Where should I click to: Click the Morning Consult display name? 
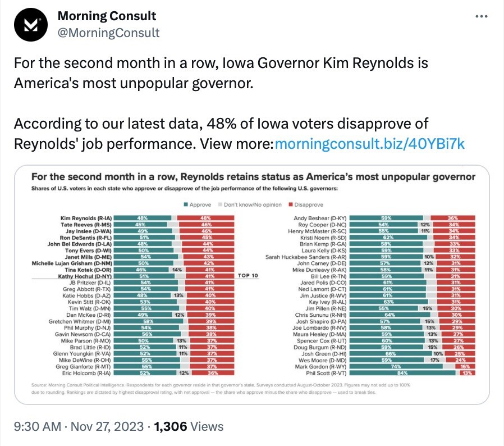click(107, 16)
